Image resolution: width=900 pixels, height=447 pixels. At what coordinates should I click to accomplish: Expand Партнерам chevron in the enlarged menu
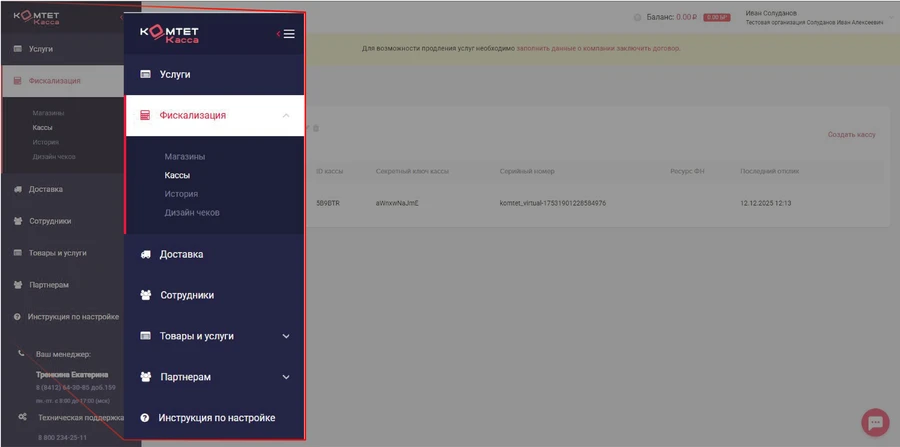(x=286, y=378)
